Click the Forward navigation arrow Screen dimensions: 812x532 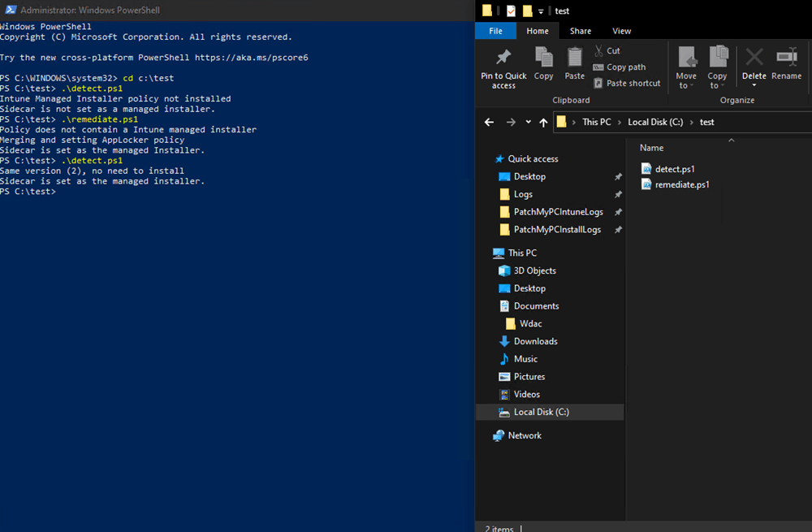pos(511,123)
